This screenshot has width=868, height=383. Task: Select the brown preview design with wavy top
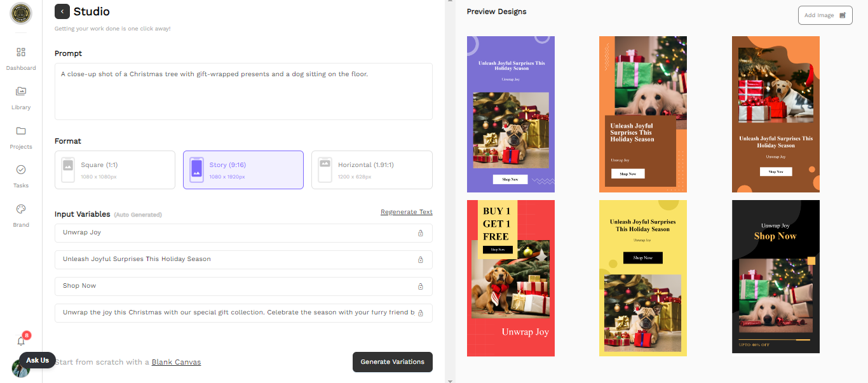(776, 114)
